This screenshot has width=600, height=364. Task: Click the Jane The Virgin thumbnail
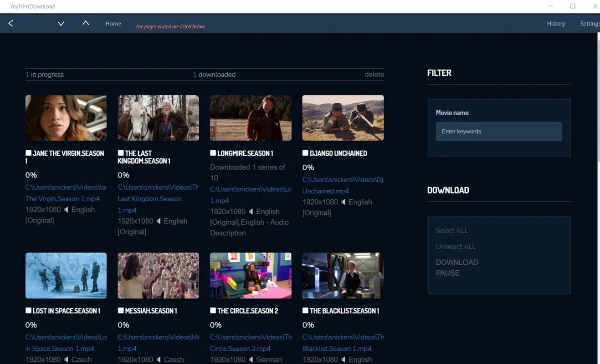pyautogui.click(x=66, y=118)
